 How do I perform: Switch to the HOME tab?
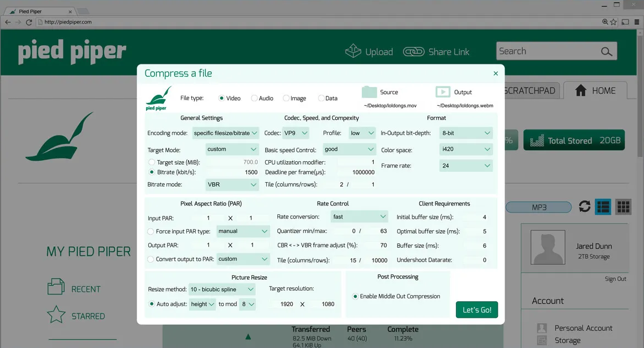click(594, 91)
